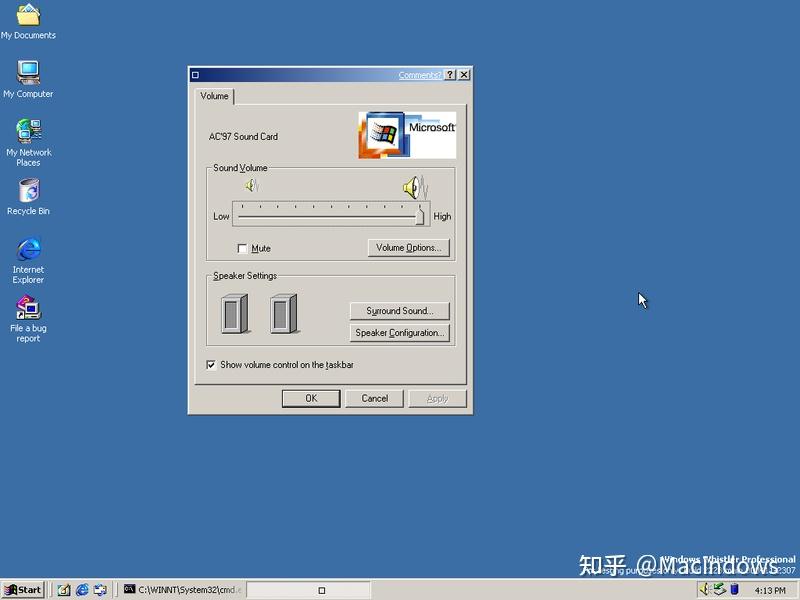Click the loud speaker icon beside slider
Image resolution: width=800 pixels, height=600 pixels.
pos(413,189)
